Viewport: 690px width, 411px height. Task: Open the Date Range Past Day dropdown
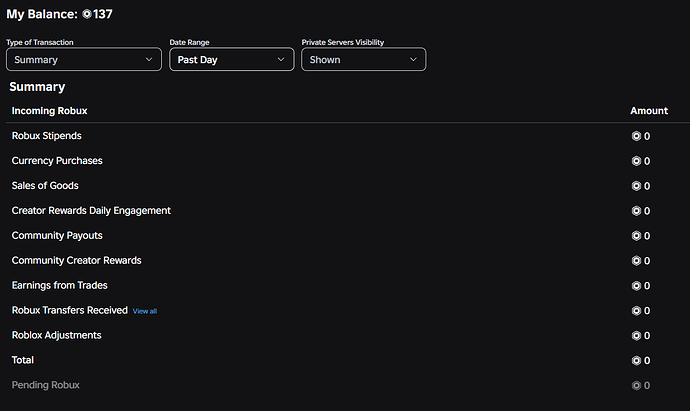231,59
